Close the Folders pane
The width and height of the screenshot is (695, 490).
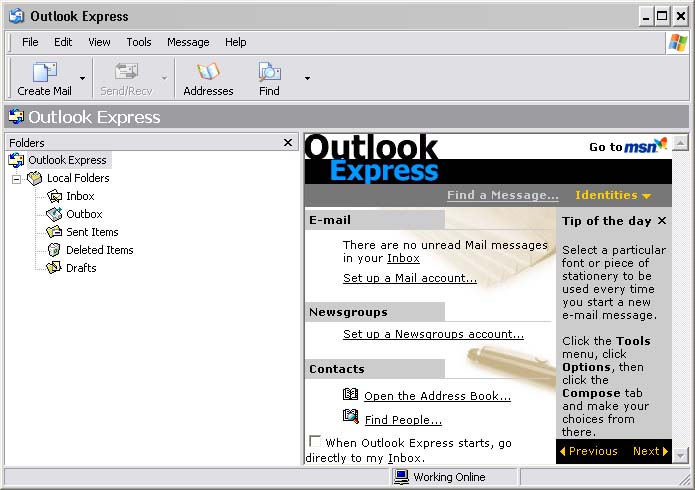click(x=288, y=143)
